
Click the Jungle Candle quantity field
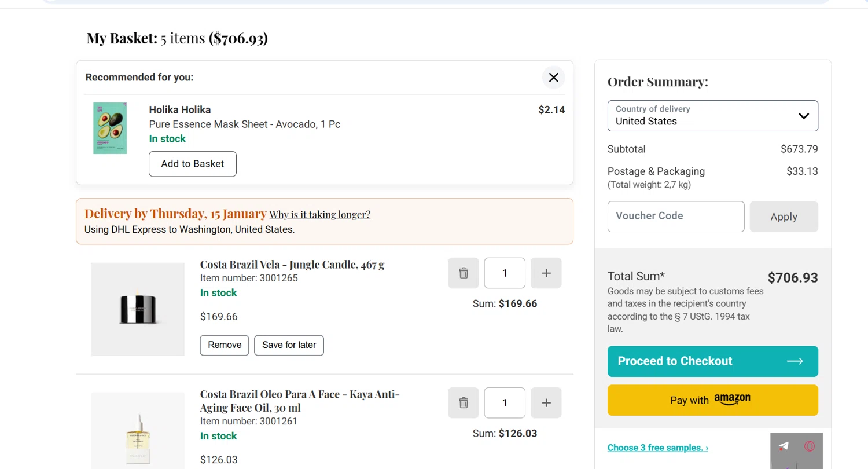point(505,273)
